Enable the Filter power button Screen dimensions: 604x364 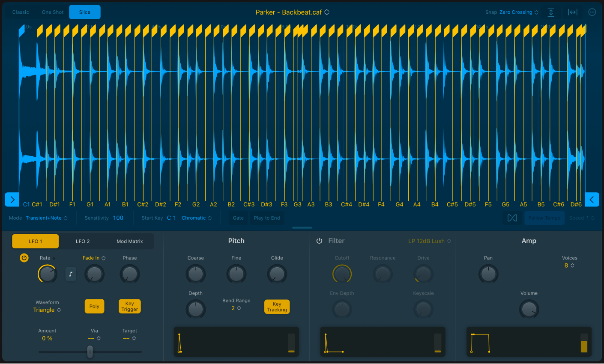[x=319, y=241]
